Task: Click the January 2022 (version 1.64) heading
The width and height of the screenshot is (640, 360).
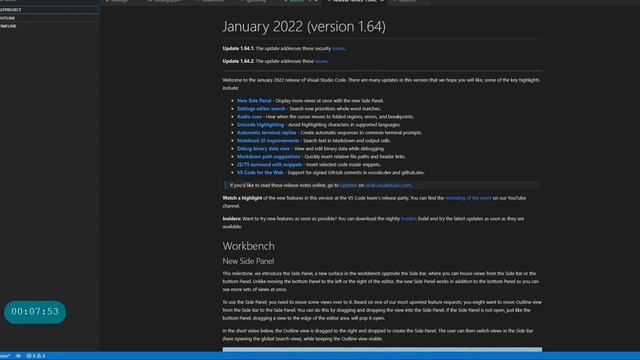Action: pos(304,27)
